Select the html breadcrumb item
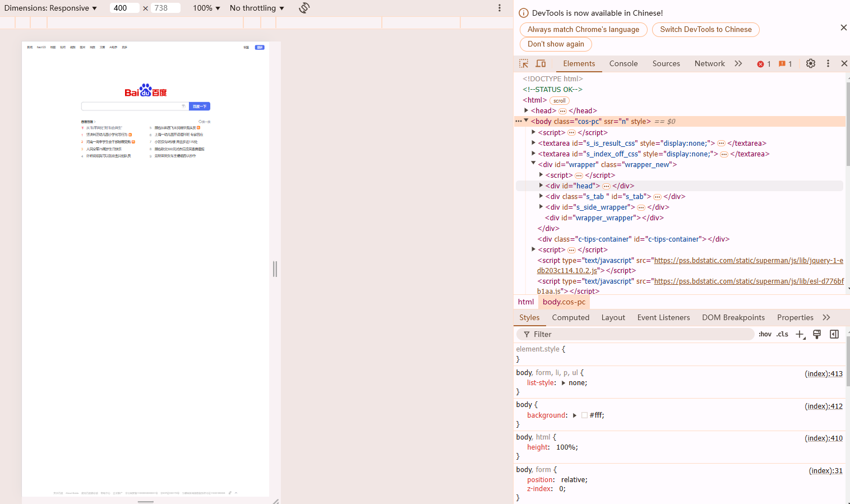Viewport: 850px width, 504px height. (x=526, y=302)
